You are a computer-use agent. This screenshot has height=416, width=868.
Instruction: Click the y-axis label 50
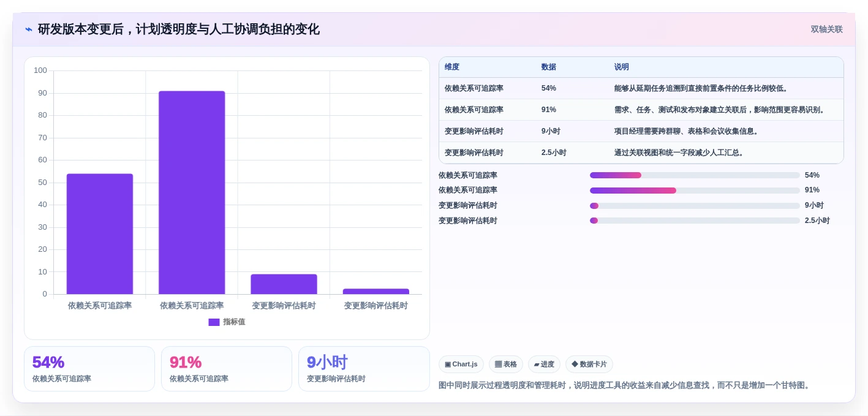pyautogui.click(x=42, y=183)
